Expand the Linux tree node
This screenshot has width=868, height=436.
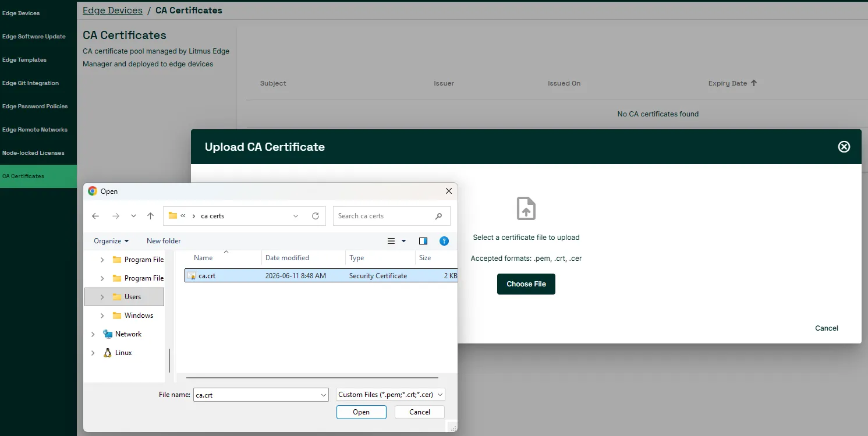93,353
